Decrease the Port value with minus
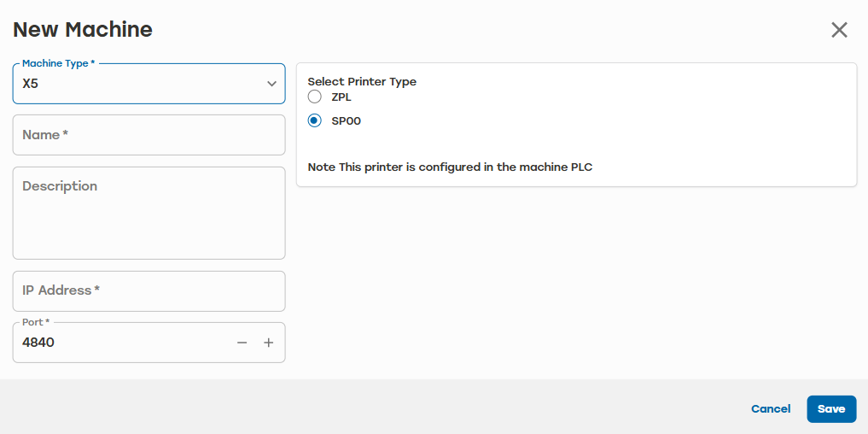868x434 pixels. coord(242,343)
